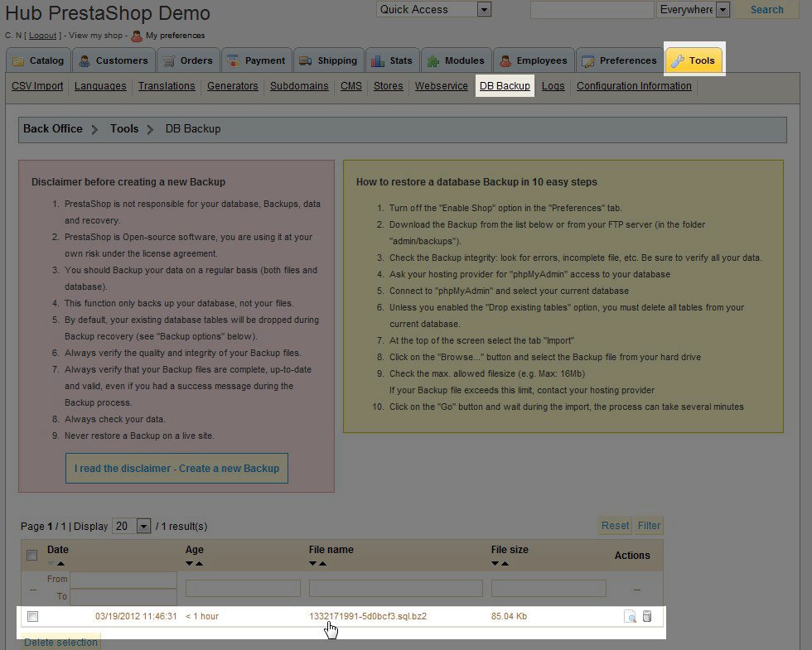
Task: Click the My preferences user icon
Action: click(x=137, y=36)
